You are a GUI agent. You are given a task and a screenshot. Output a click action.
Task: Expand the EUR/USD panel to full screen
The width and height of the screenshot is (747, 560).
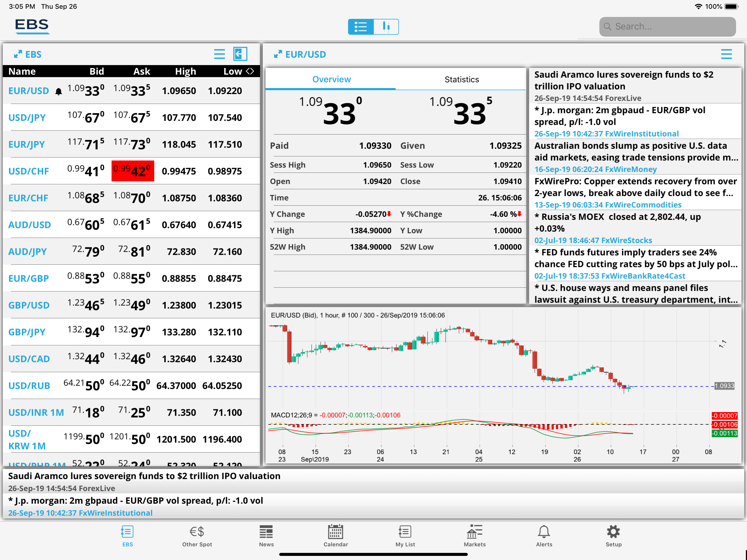pyautogui.click(x=278, y=54)
